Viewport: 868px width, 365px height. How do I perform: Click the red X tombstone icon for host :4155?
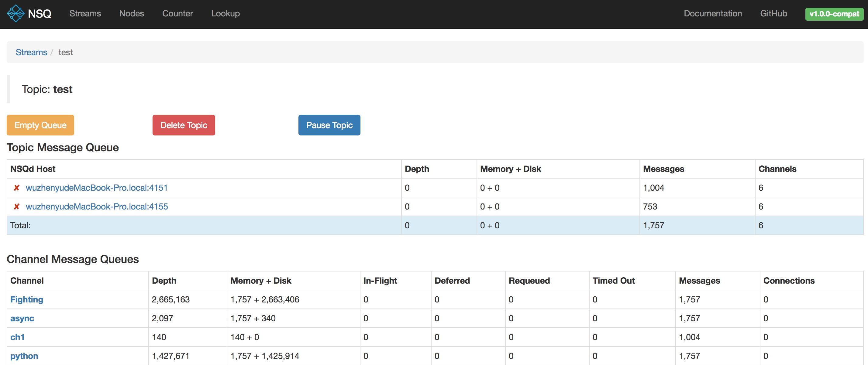coord(16,207)
